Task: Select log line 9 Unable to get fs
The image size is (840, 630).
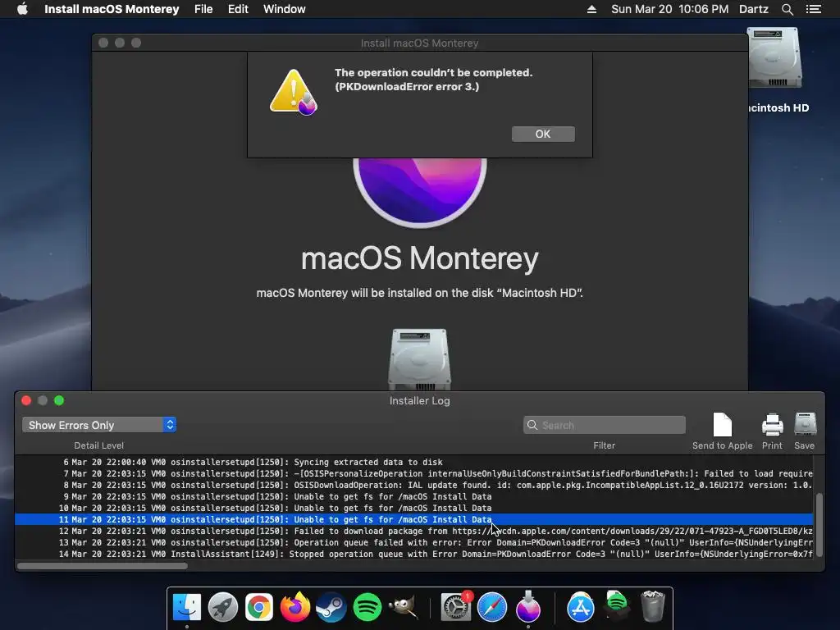Action: click(x=413, y=496)
